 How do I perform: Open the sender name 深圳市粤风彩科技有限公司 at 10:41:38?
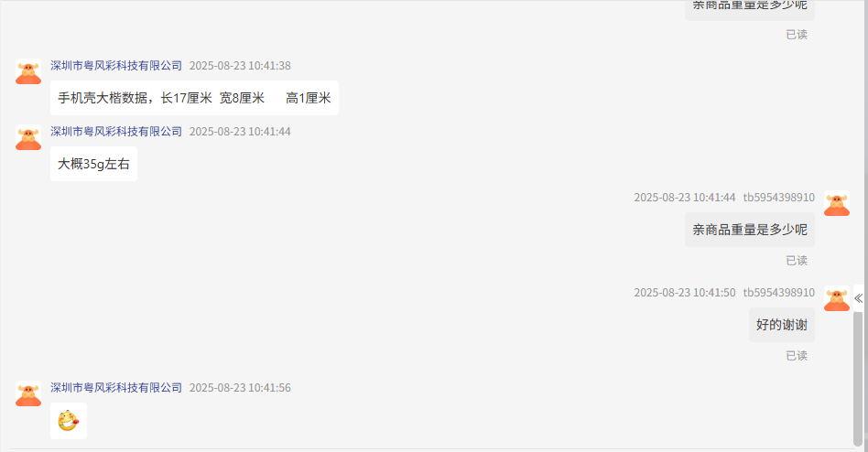click(x=116, y=65)
